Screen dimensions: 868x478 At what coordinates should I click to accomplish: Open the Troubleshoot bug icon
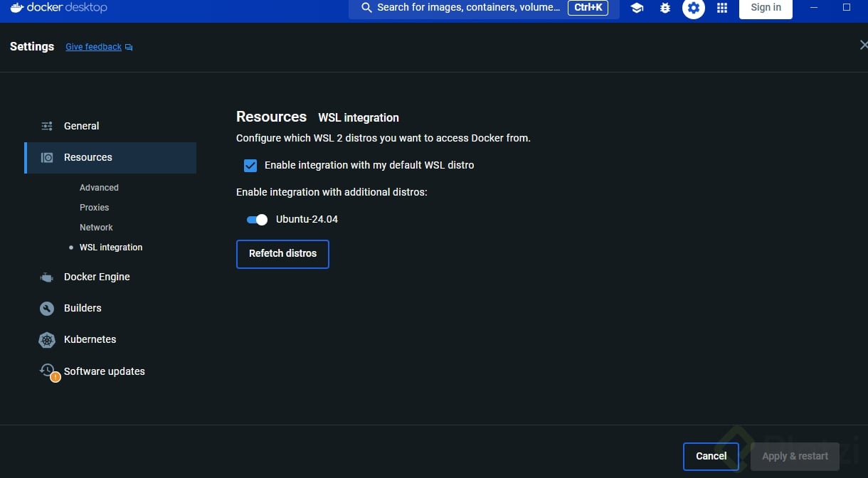click(665, 8)
